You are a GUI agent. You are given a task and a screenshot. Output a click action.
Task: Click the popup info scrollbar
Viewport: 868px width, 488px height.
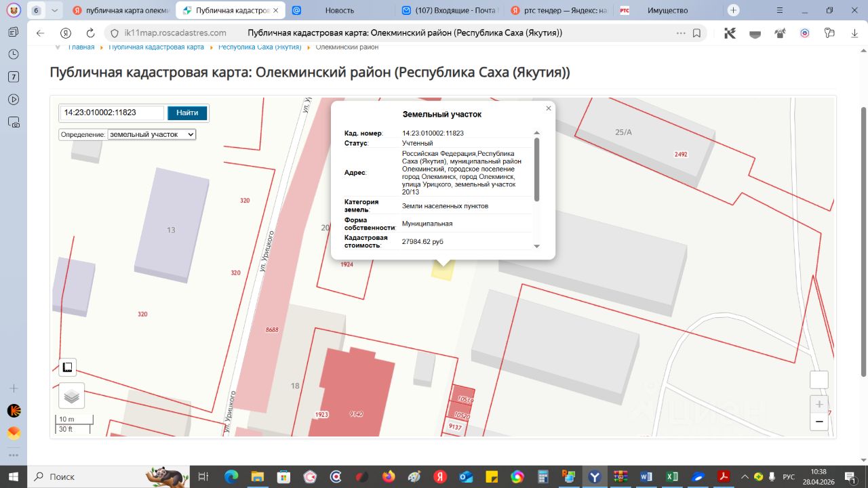tap(537, 169)
